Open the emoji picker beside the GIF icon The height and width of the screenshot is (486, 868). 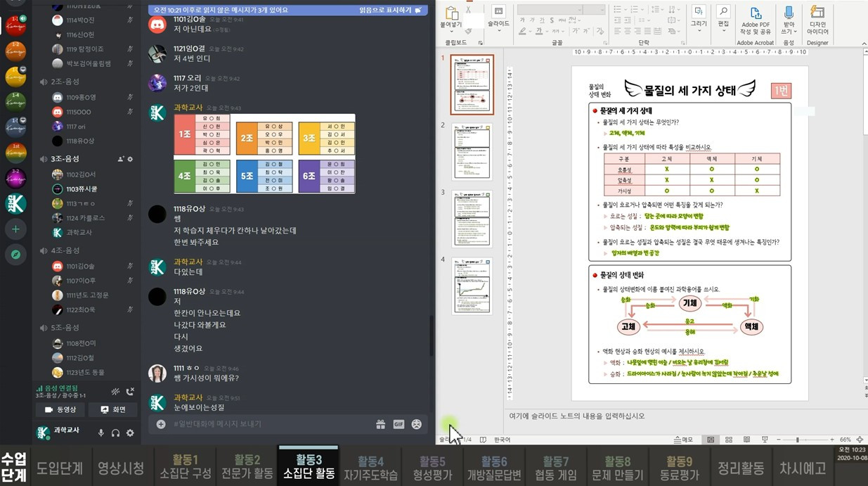click(415, 423)
